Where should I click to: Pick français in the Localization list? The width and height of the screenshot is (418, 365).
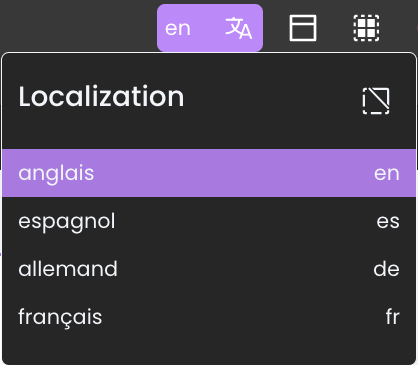(209, 317)
